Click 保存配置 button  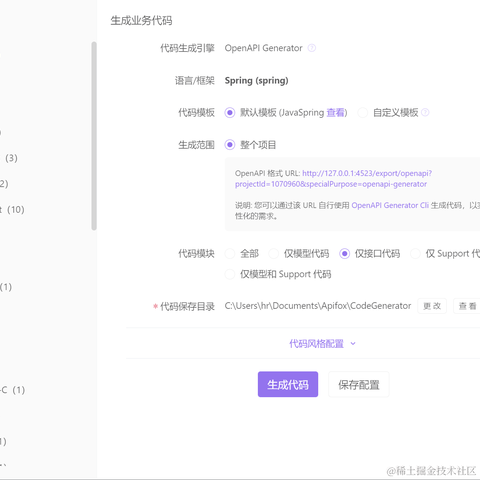359,384
